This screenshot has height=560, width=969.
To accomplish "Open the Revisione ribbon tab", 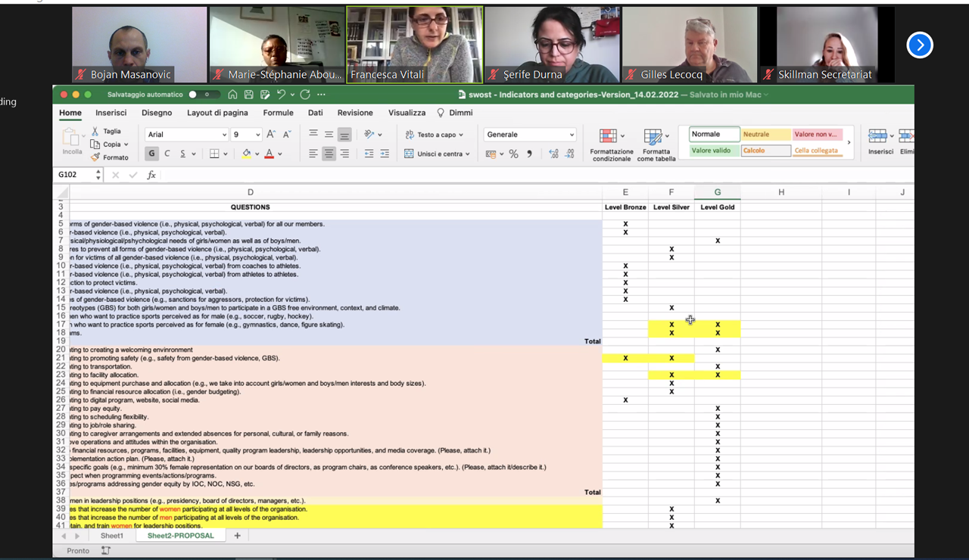I will click(x=355, y=113).
